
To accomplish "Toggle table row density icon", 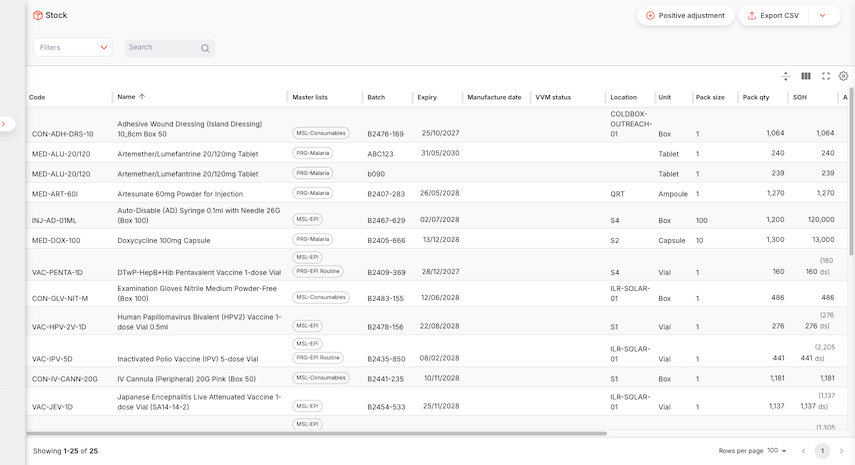I will click(x=785, y=76).
